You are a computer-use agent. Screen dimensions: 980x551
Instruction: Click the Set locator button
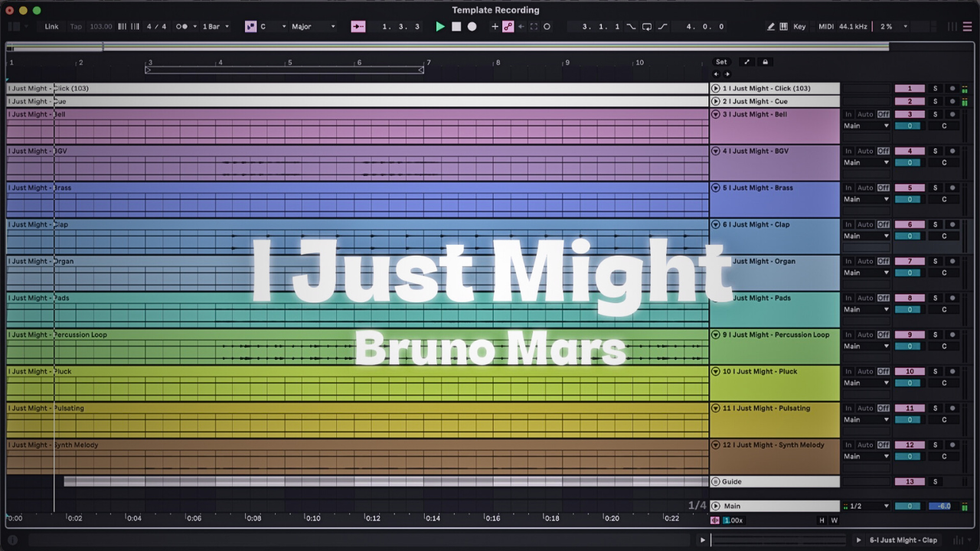tap(721, 62)
